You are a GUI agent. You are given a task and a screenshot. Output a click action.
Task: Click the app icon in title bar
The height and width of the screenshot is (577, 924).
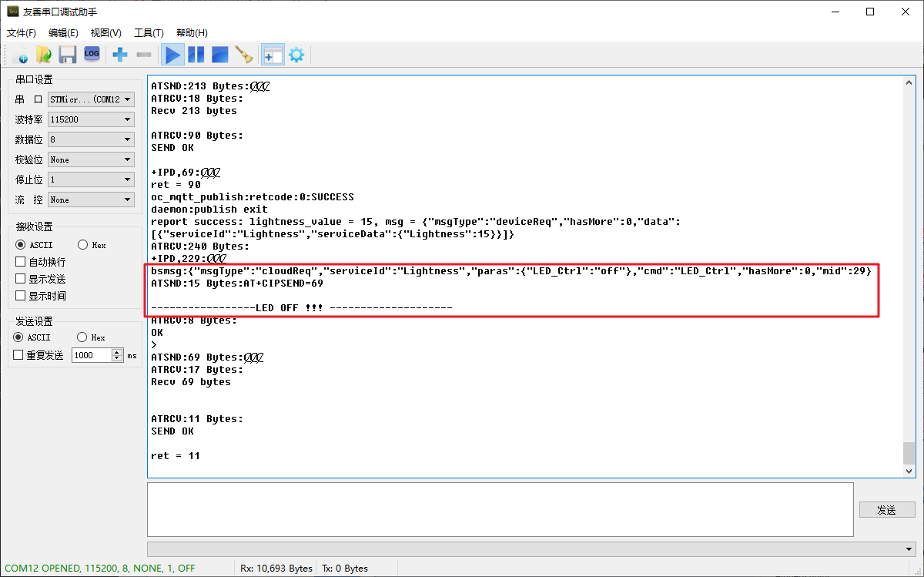(12, 12)
